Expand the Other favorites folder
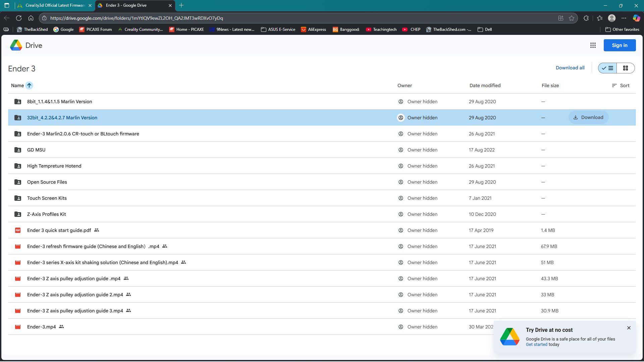This screenshot has height=362, width=644. (622, 29)
